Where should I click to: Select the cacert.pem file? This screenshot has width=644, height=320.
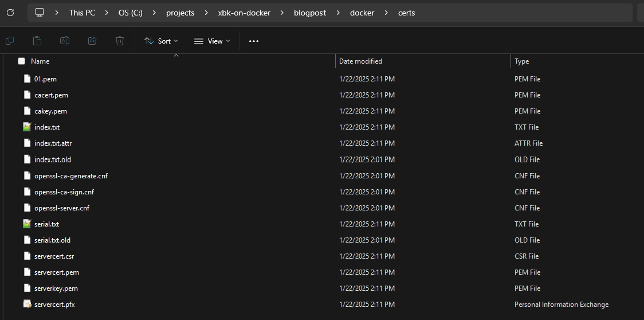point(51,95)
